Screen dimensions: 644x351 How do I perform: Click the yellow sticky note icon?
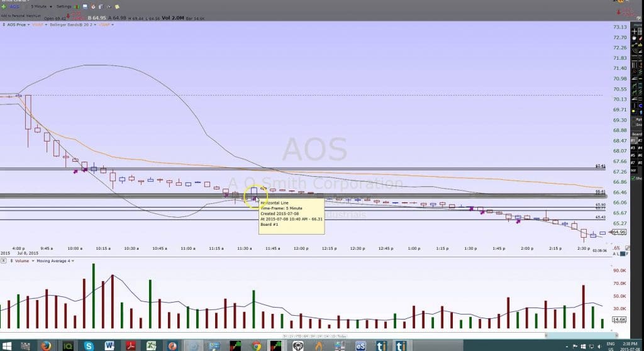117,6
